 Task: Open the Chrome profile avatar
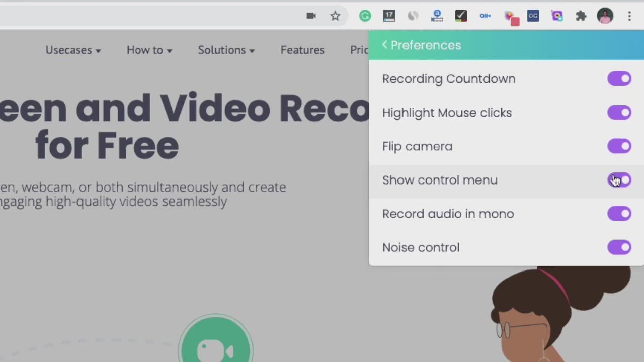(605, 16)
